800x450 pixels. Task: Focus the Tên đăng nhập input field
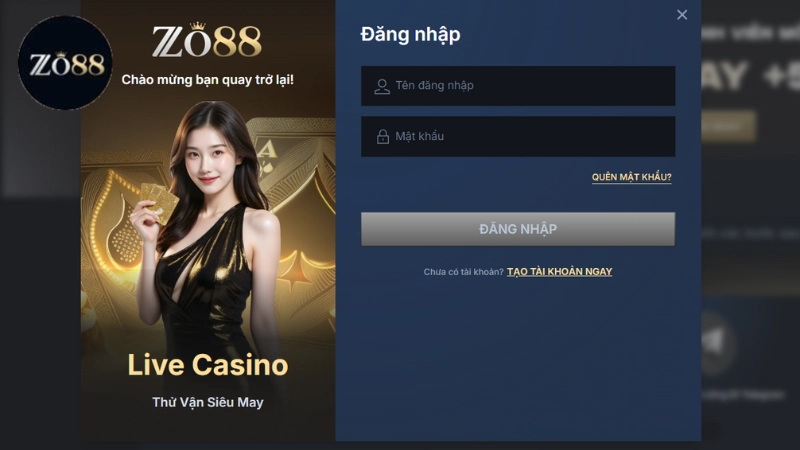[x=518, y=86]
